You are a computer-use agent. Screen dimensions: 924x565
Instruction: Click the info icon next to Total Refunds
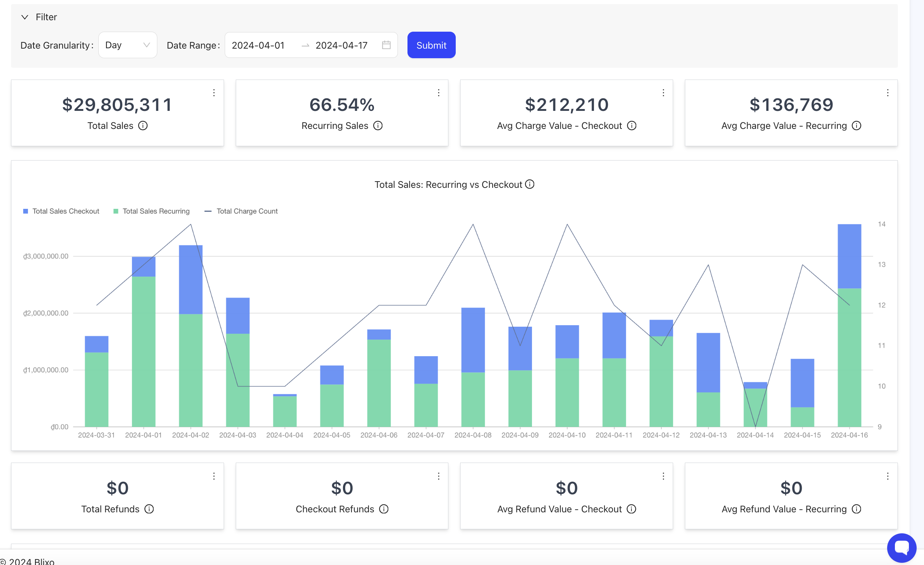149,509
